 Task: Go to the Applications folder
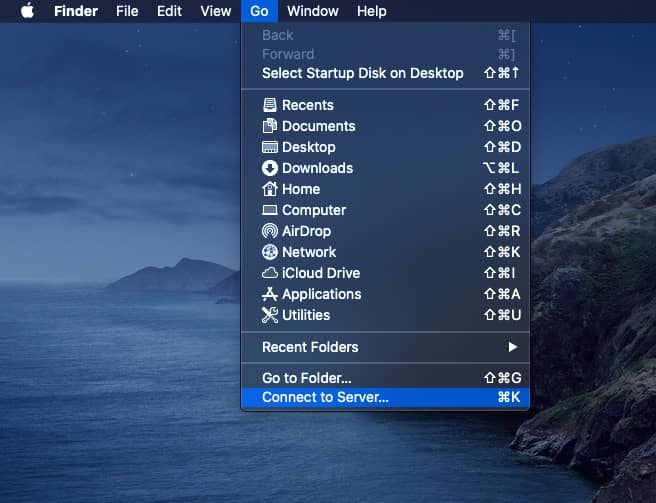pos(385,294)
